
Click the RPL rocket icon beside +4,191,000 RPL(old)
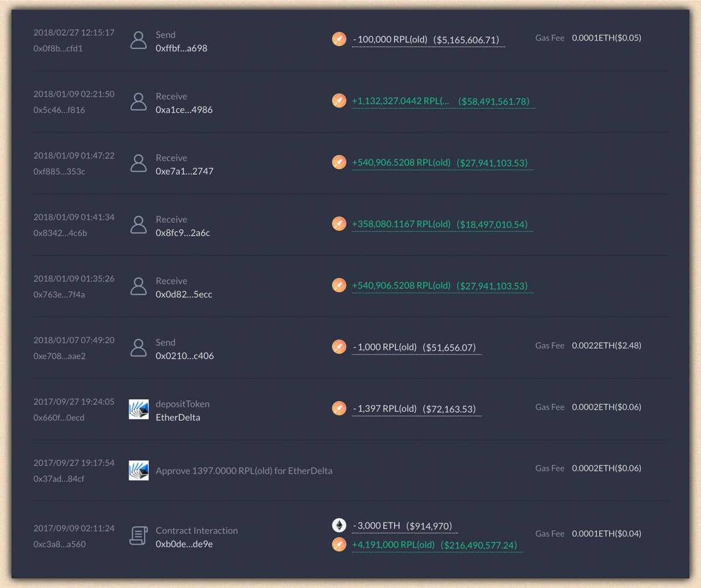pyautogui.click(x=339, y=545)
